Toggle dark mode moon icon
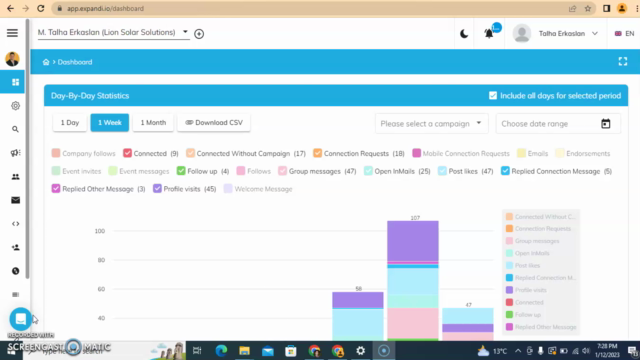This screenshot has height=360, width=640. tap(464, 33)
